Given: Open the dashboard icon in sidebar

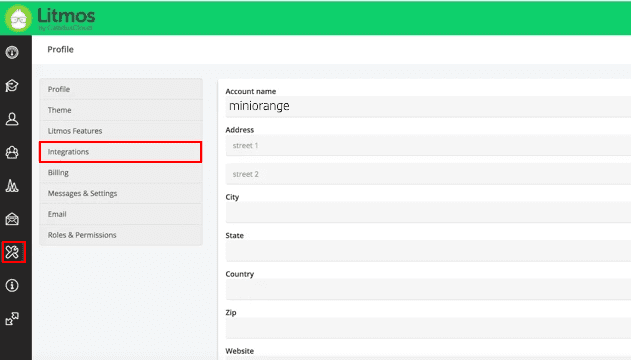Looking at the screenshot, I should [x=12, y=52].
